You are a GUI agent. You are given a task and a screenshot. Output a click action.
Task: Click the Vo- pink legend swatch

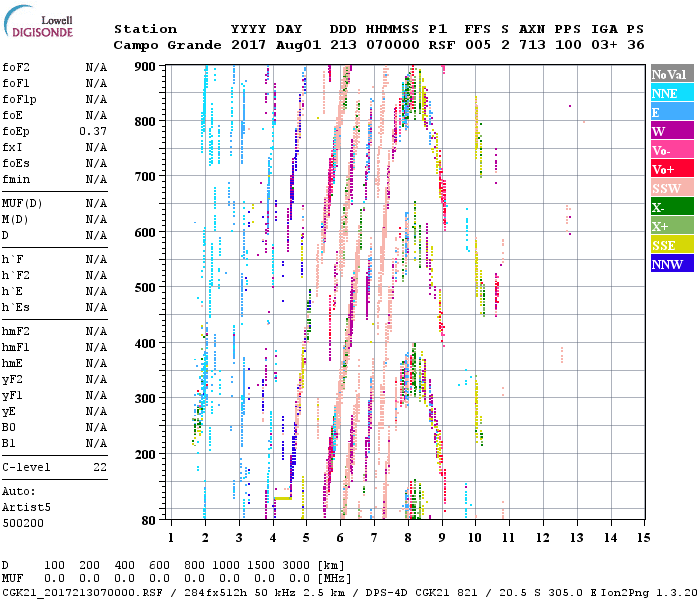pyautogui.click(x=672, y=150)
